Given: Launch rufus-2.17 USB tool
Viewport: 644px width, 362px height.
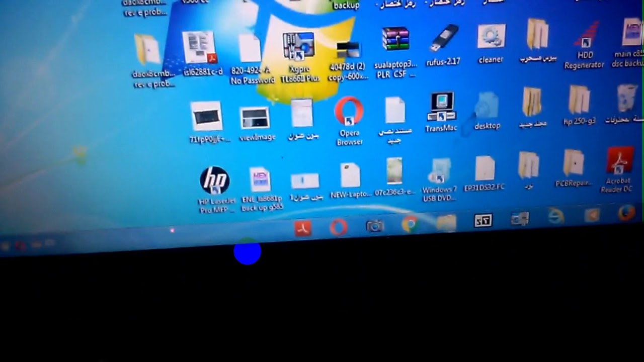Looking at the screenshot, I should pyautogui.click(x=444, y=38).
